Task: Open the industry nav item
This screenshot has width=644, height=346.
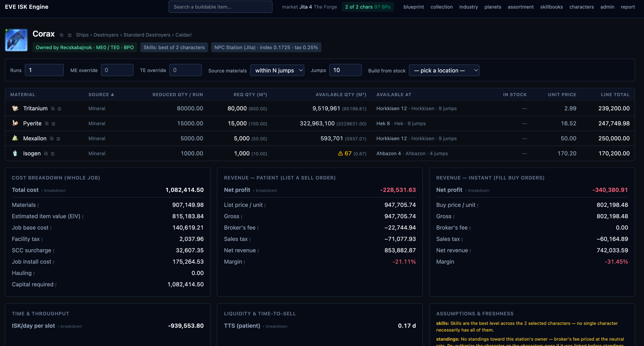Action: click(469, 7)
